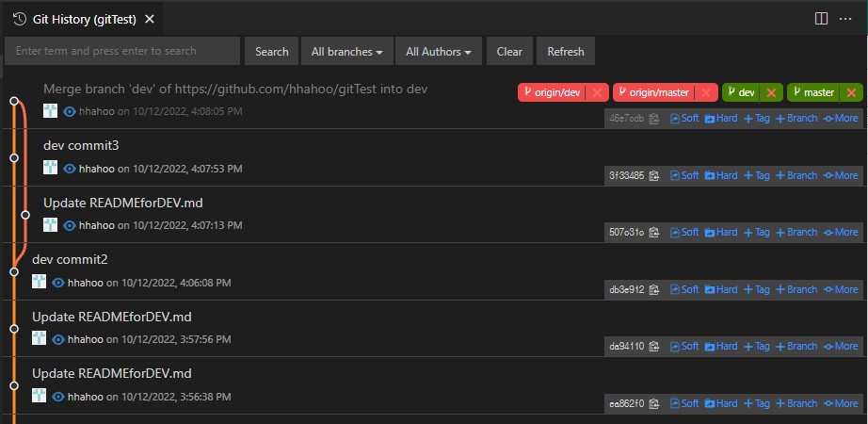Click graph node of dev commit3
This screenshot has width=868, height=424.
(x=14, y=158)
